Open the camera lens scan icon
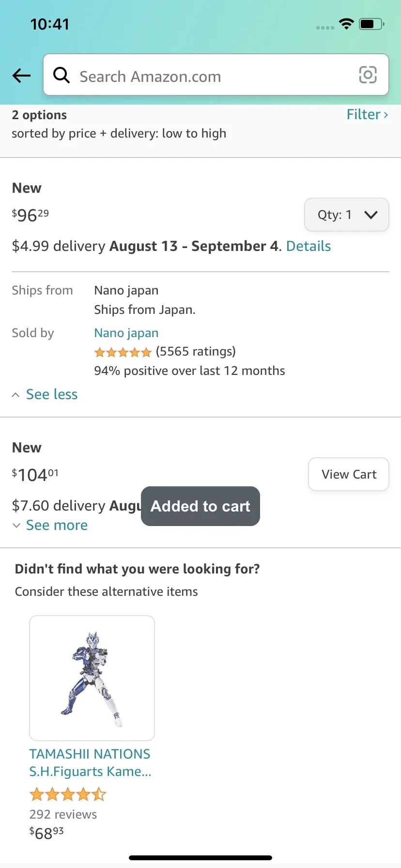This screenshot has width=401, height=868. click(368, 75)
